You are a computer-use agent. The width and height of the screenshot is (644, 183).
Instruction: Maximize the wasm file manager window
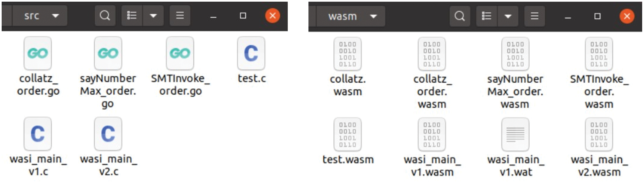click(597, 16)
